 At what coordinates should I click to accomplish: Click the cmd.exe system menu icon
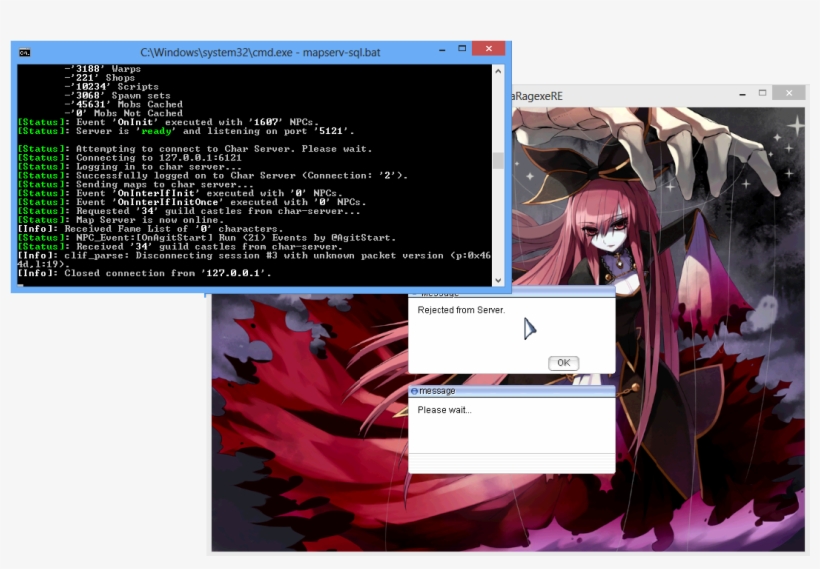(x=25, y=52)
